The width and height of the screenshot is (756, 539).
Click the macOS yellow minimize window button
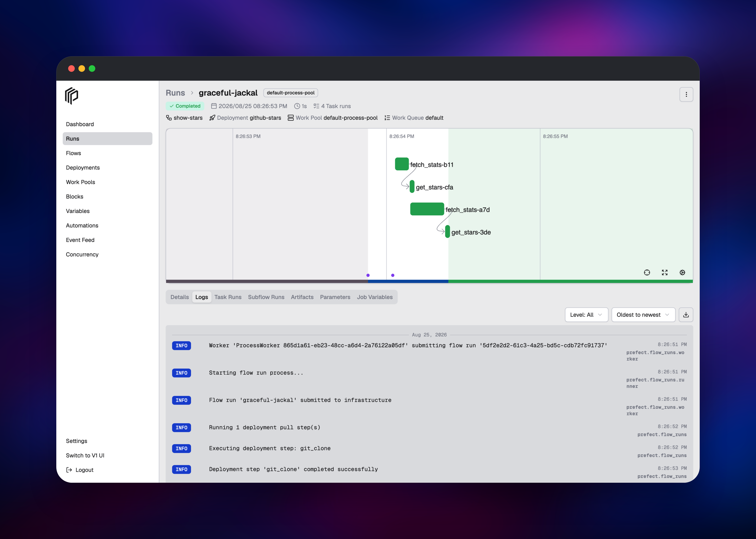pyautogui.click(x=82, y=68)
